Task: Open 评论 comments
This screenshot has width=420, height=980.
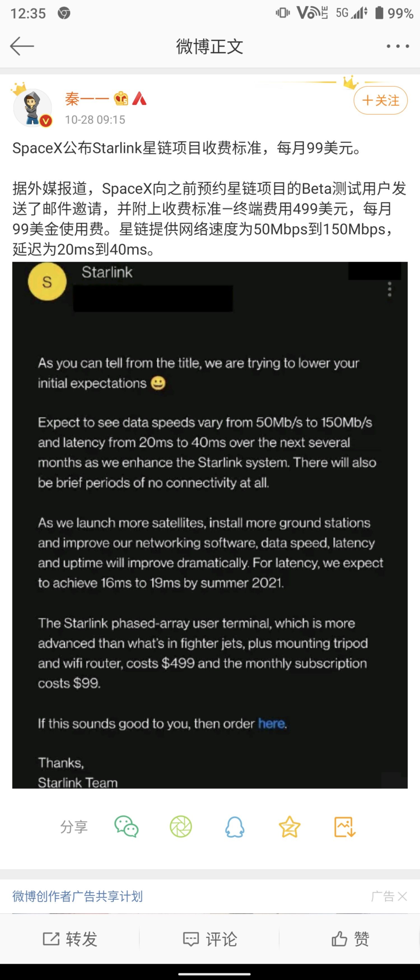Action: (x=210, y=939)
